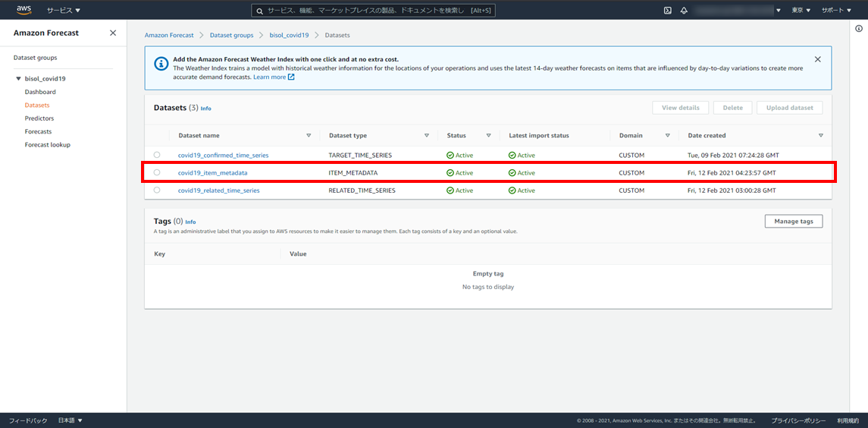Sort by Dataset name column arrow
The image size is (868, 428).
pyautogui.click(x=309, y=136)
